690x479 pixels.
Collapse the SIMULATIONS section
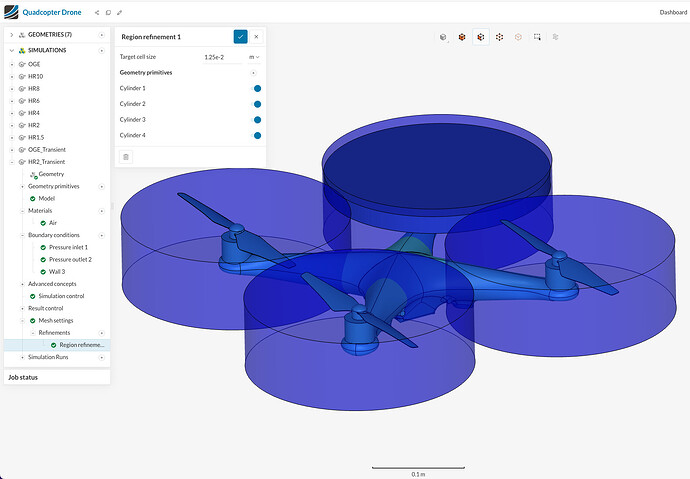pyautogui.click(x=13, y=49)
